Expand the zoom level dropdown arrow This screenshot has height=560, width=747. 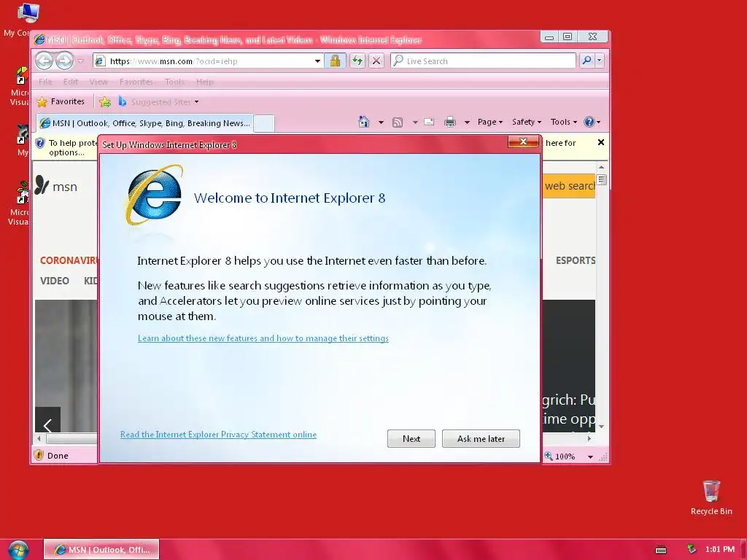click(590, 456)
